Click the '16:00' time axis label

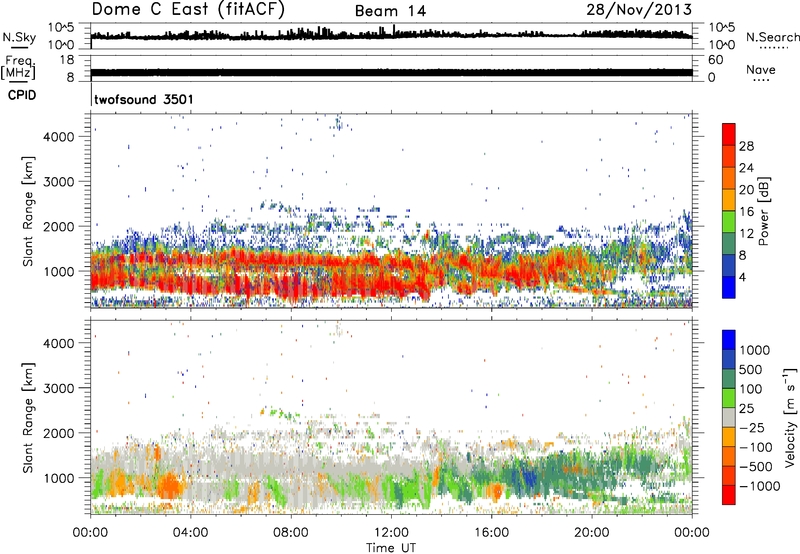pos(491,533)
